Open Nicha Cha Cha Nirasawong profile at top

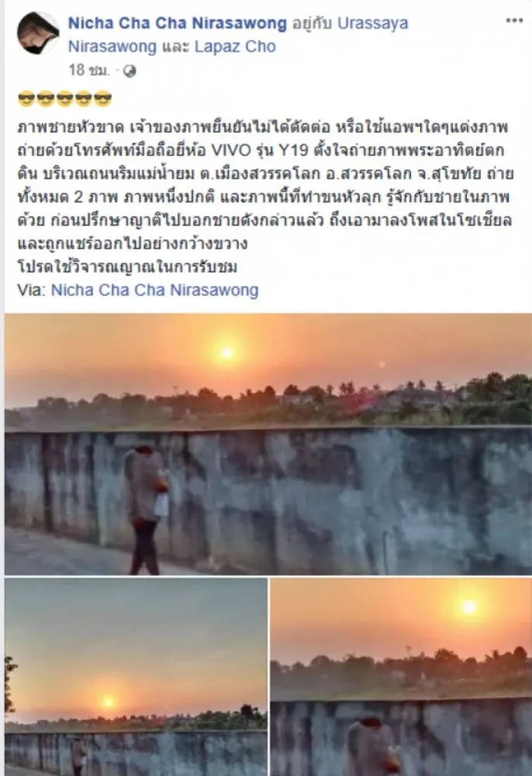(177, 23)
